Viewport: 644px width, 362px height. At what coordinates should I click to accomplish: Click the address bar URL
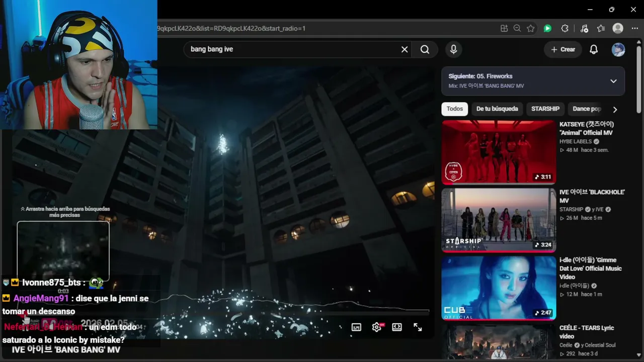click(x=231, y=29)
